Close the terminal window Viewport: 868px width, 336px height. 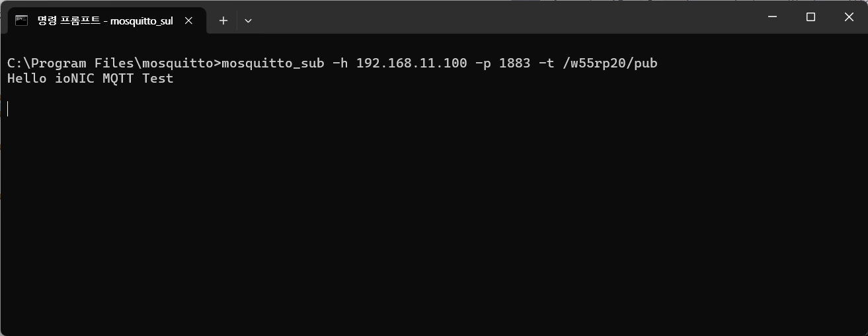click(x=849, y=17)
